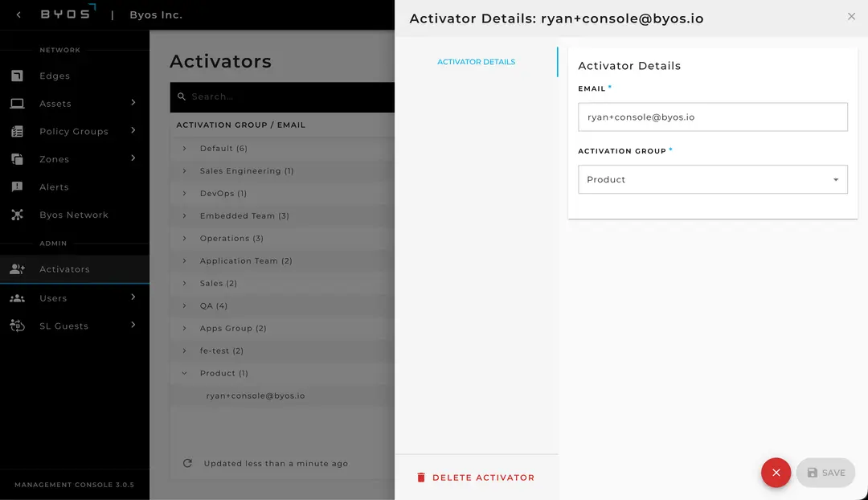Click the Apps Group (2) row
This screenshot has width=868, height=500.
tap(282, 328)
